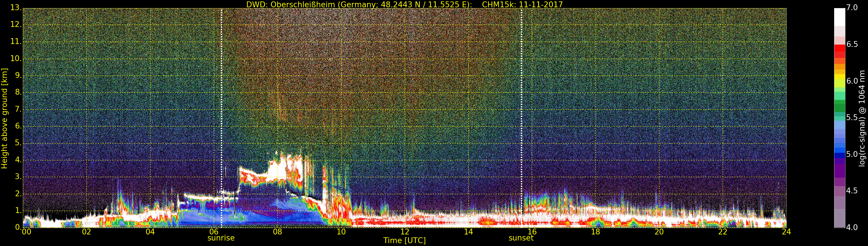Click the sunrise label below the time axis
Screen dimensions: 868x246
[221, 238]
